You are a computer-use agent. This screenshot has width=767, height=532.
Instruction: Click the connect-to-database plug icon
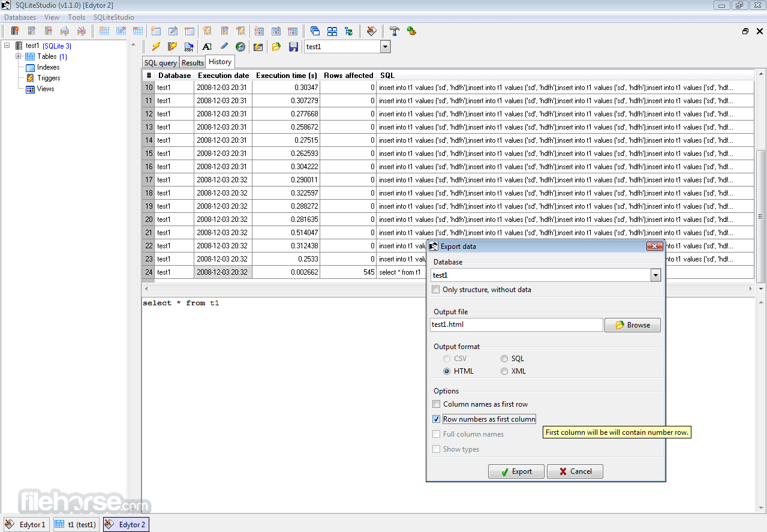[x=65, y=31]
